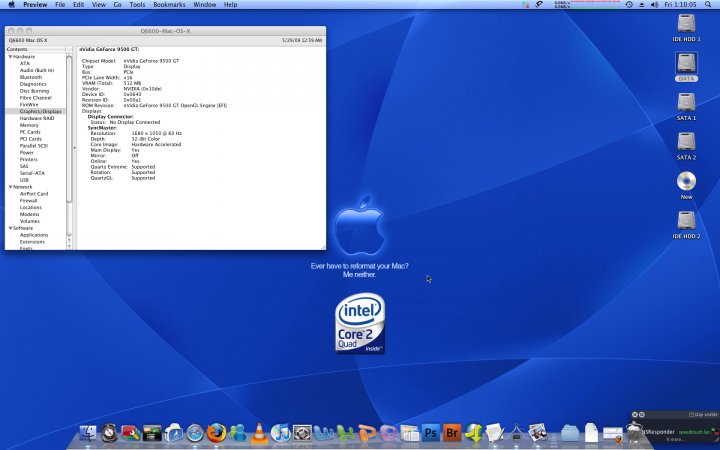Select Serial-ATA in Hardware list
This screenshot has width=720, height=450.
tap(32, 173)
